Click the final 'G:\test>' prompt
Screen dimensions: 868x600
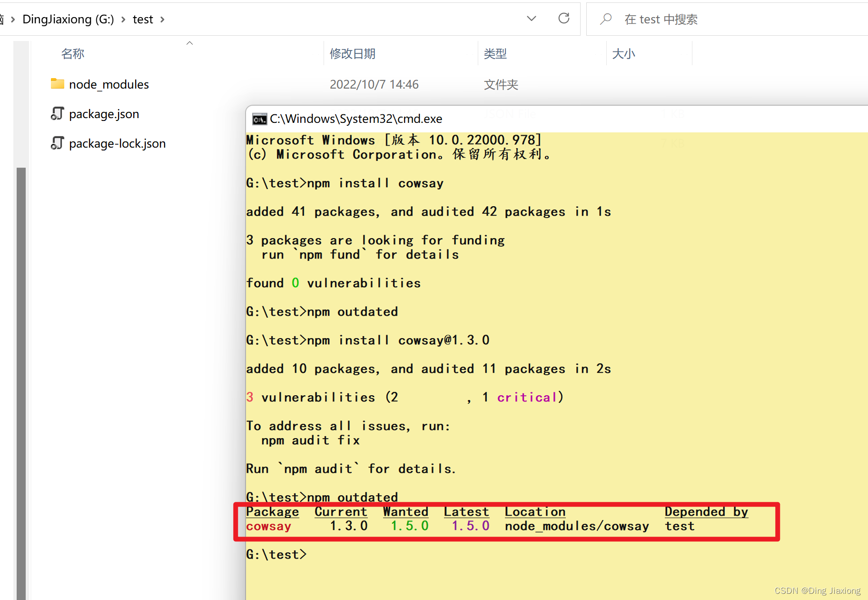[x=276, y=554]
